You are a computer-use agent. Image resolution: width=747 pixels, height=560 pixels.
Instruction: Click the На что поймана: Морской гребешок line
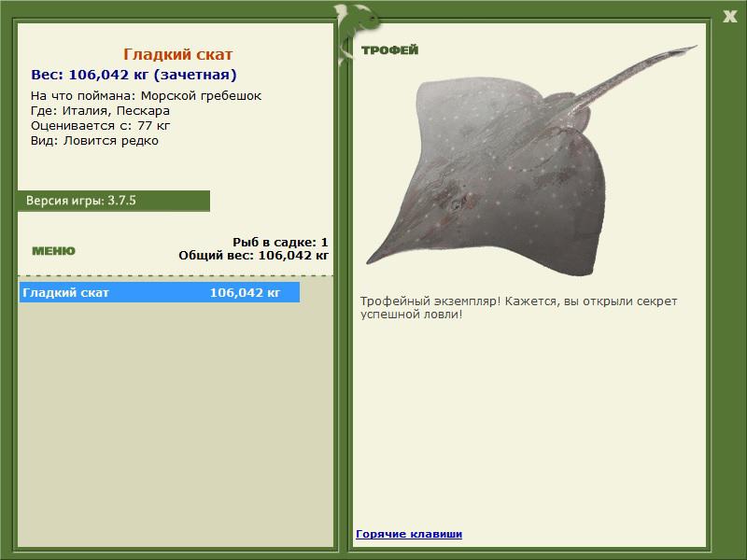pos(146,96)
